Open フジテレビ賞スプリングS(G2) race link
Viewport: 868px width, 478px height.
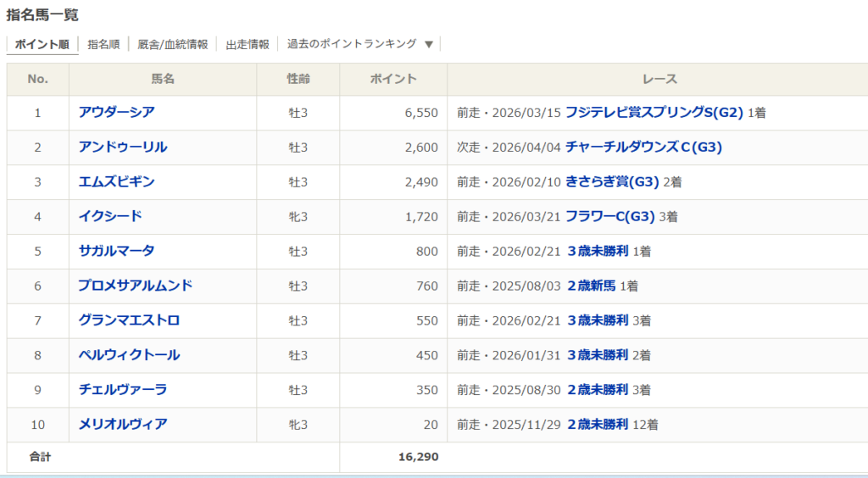(654, 112)
